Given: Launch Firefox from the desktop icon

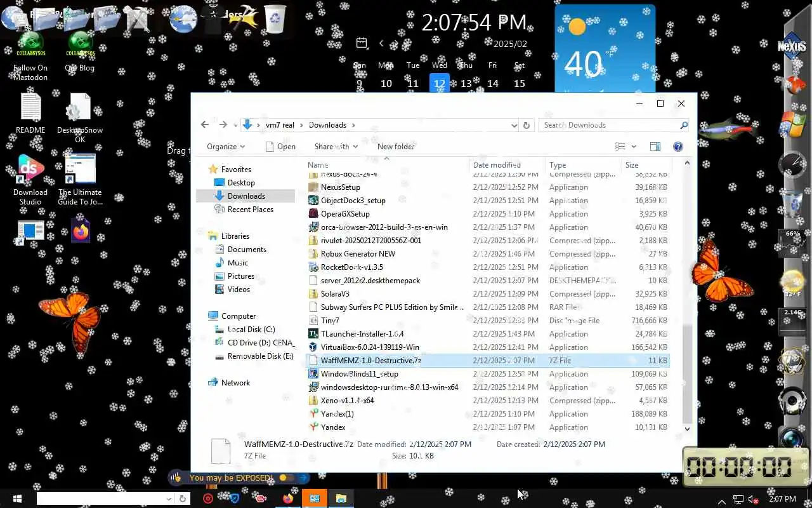Looking at the screenshot, I should coord(81,232).
